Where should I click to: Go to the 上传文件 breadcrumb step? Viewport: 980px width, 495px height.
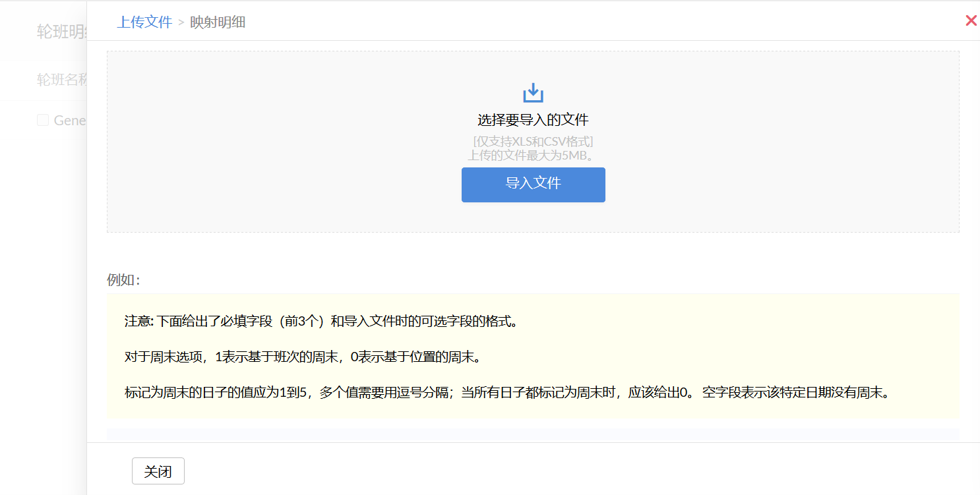[144, 22]
